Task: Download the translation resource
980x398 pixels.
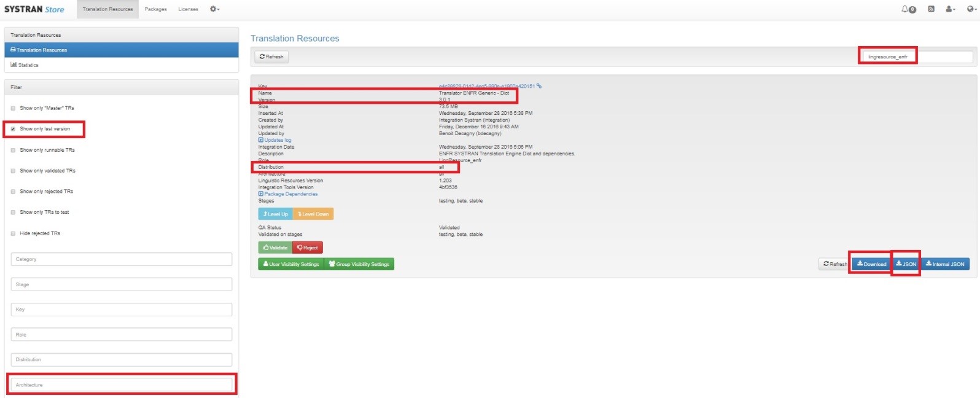Action: point(871,264)
